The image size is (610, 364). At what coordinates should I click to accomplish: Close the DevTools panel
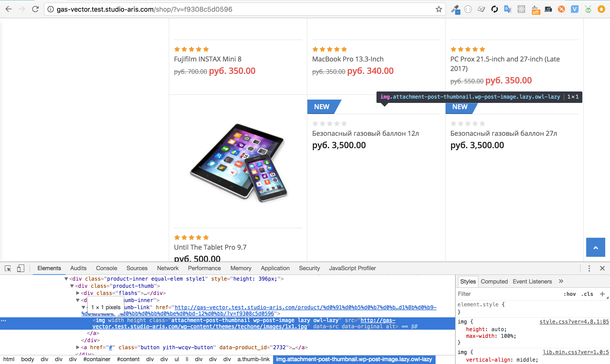pos(602,268)
